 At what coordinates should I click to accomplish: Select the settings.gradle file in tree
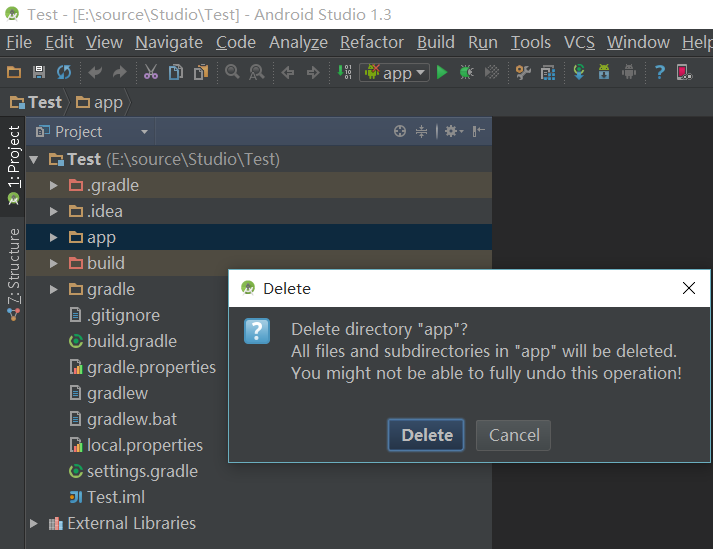click(141, 471)
